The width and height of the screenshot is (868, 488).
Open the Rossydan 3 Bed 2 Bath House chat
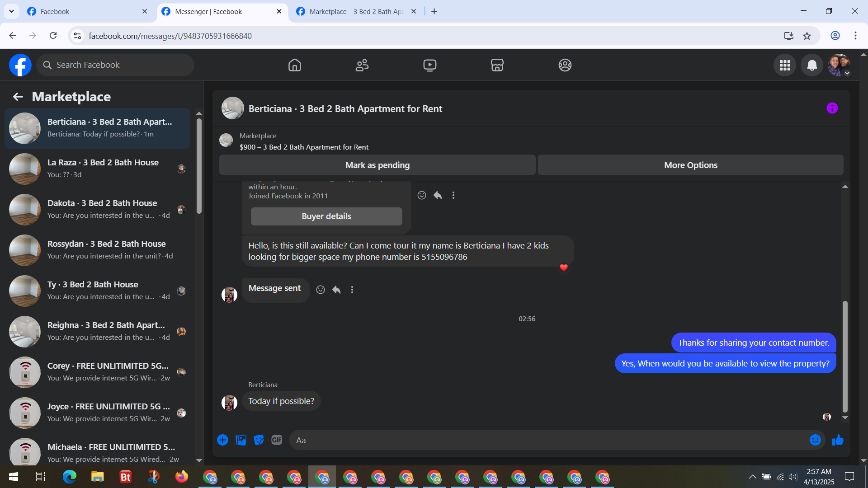tap(97, 250)
